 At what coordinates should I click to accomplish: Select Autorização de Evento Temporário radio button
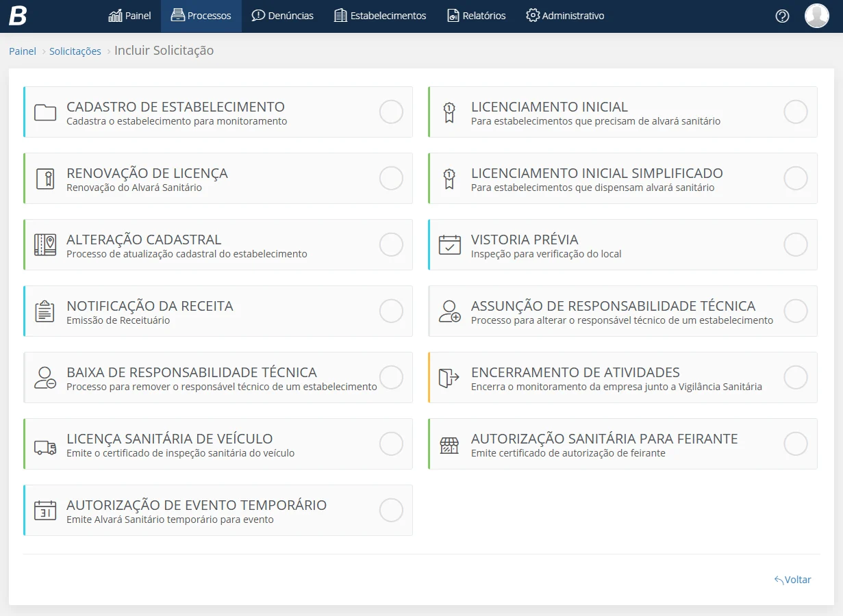391,510
